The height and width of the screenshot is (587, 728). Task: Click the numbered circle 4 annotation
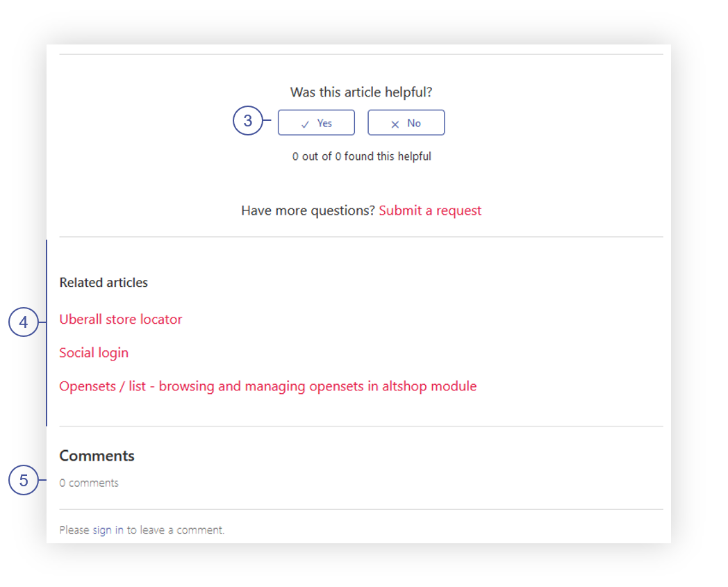coord(24,322)
